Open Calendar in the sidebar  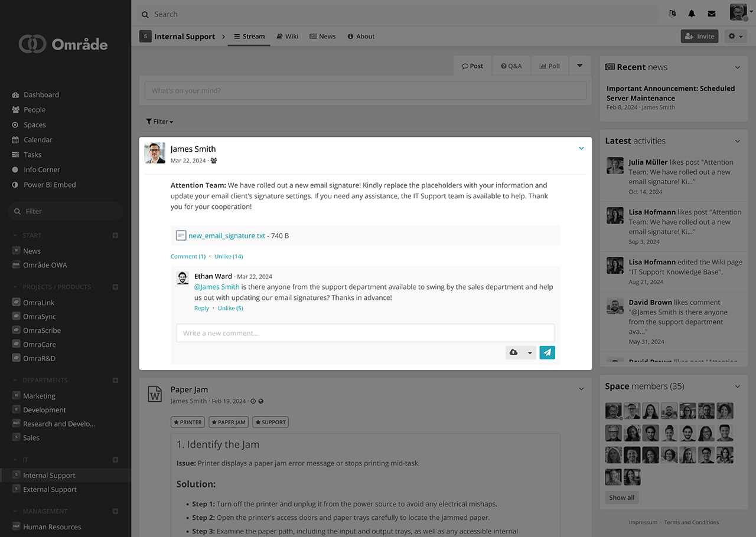click(38, 140)
